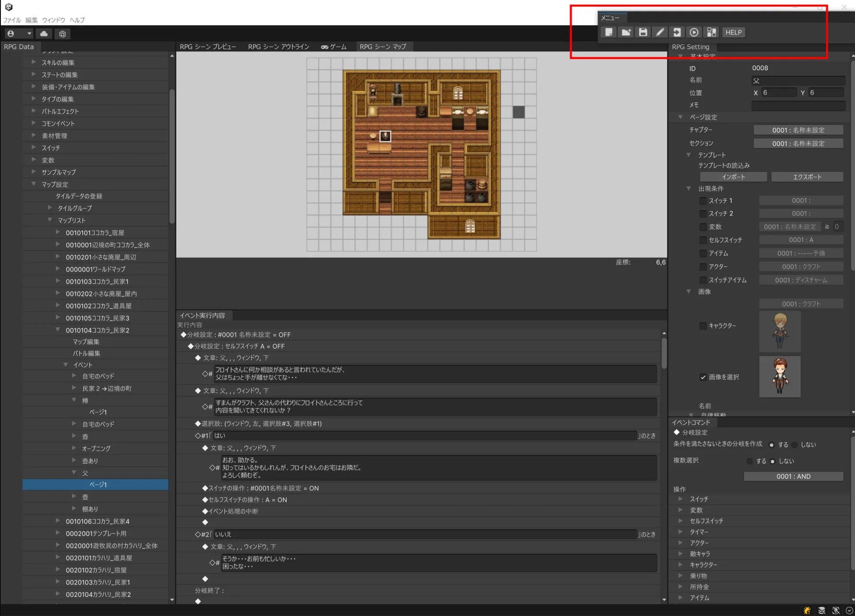Click the floppy disk save icon
Viewport: 855px width, 616px height.
click(x=643, y=32)
